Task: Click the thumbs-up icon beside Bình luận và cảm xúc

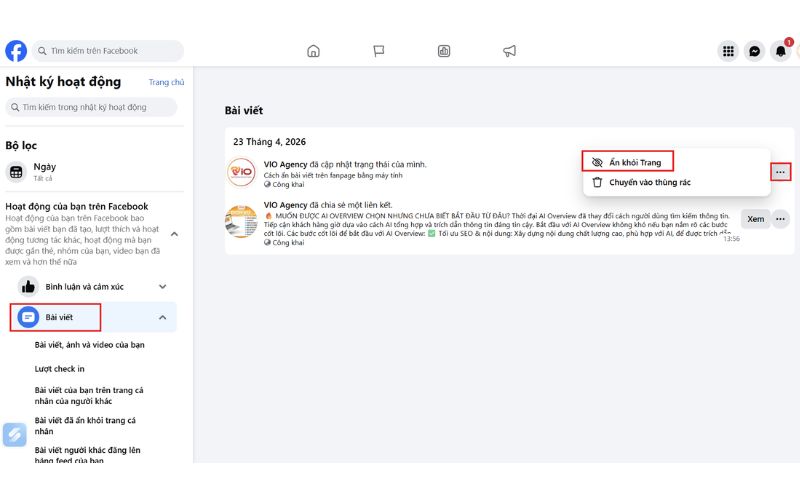Action: pyautogui.click(x=28, y=287)
